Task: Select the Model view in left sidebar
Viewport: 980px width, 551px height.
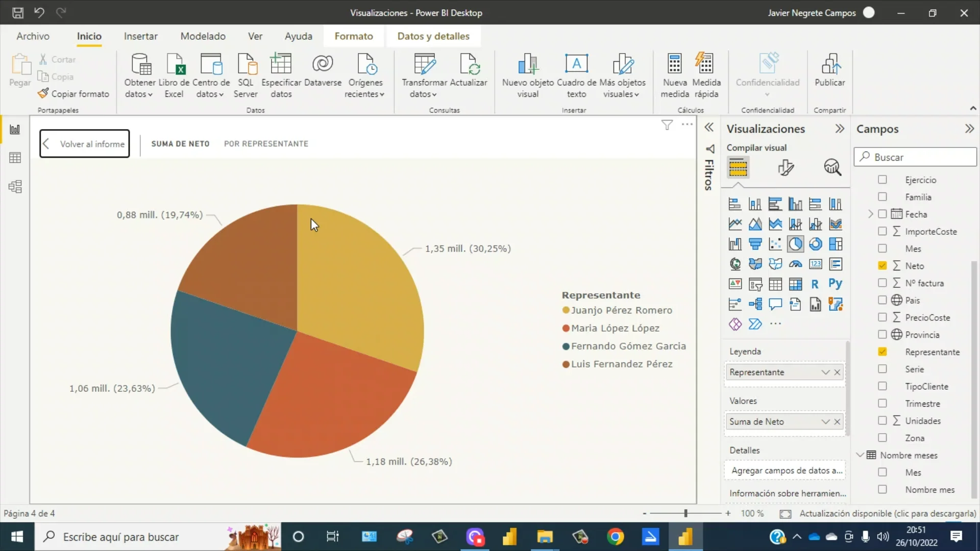Action: pos(15,187)
